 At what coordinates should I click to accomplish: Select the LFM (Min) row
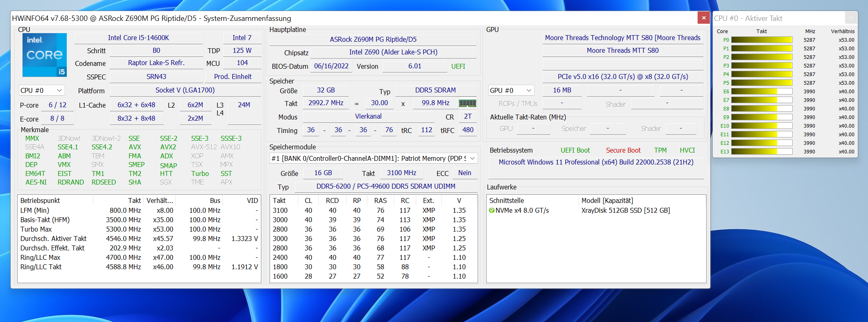[139, 210]
